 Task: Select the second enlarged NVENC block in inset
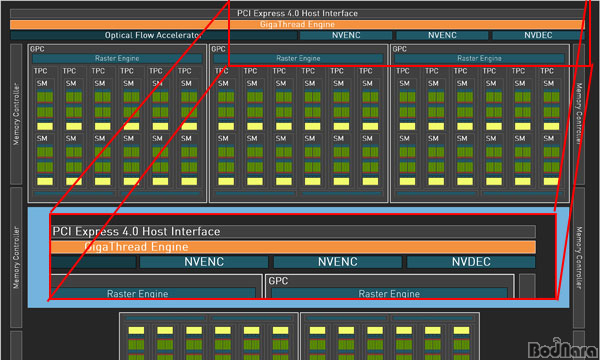pos(338,262)
